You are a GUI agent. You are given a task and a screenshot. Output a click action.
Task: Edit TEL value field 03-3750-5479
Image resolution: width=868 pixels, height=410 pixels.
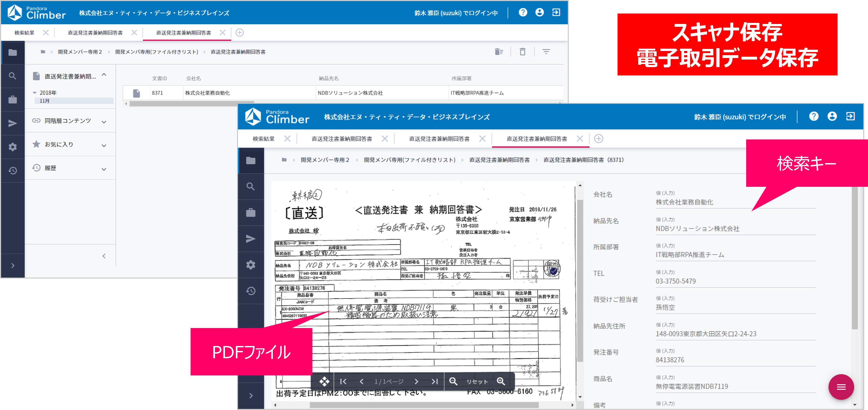tap(735, 281)
